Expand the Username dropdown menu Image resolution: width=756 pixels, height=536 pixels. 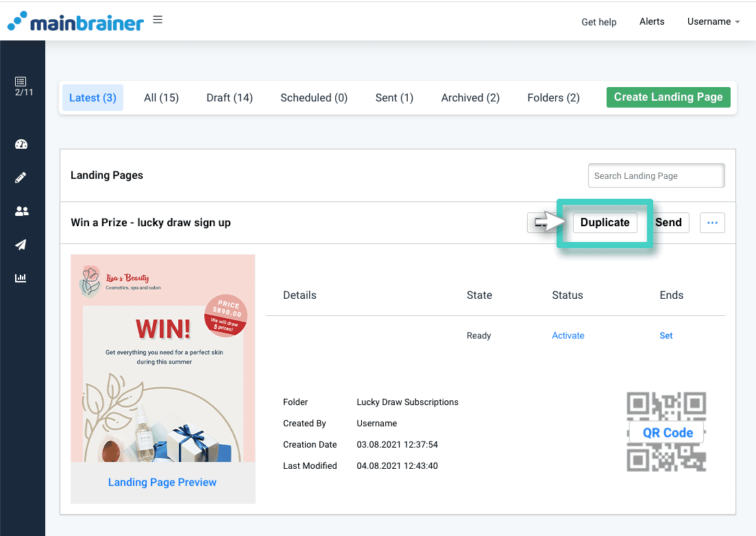tap(713, 22)
